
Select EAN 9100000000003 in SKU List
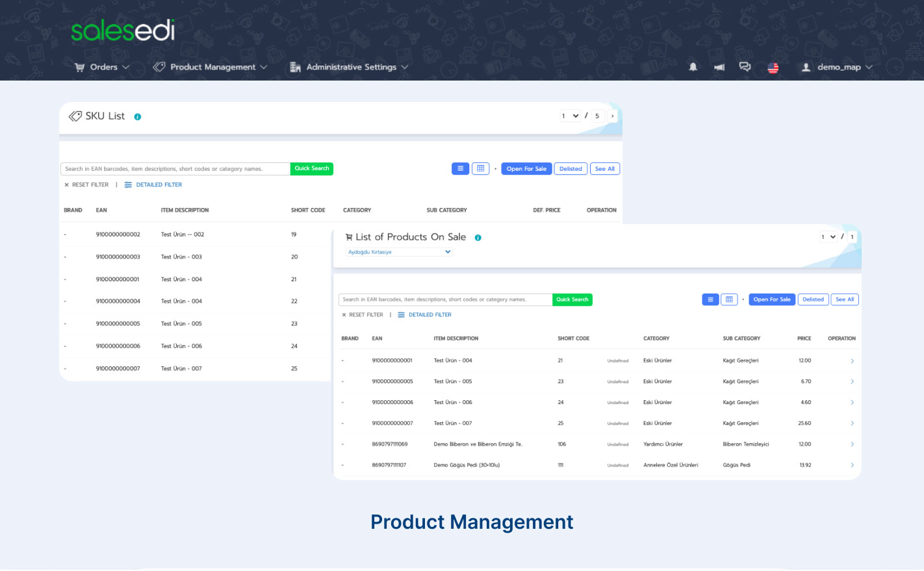pos(118,257)
